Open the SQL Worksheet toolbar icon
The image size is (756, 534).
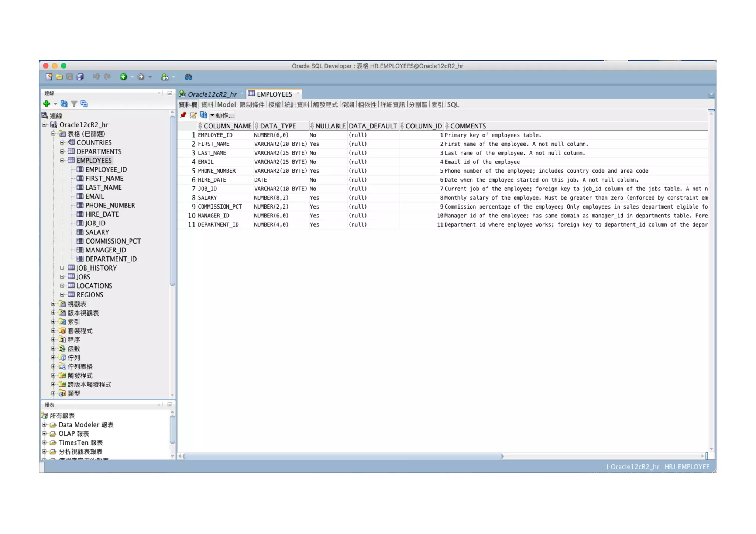165,77
